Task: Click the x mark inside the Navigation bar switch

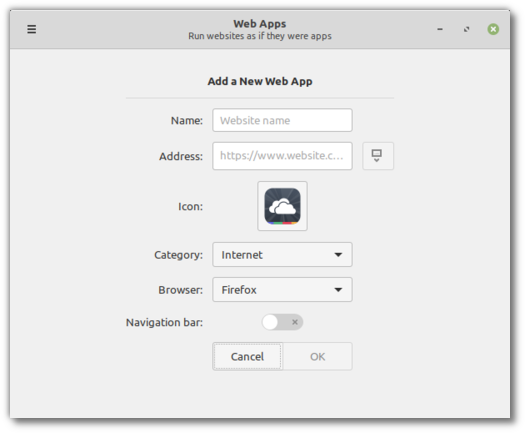Action: [295, 322]
